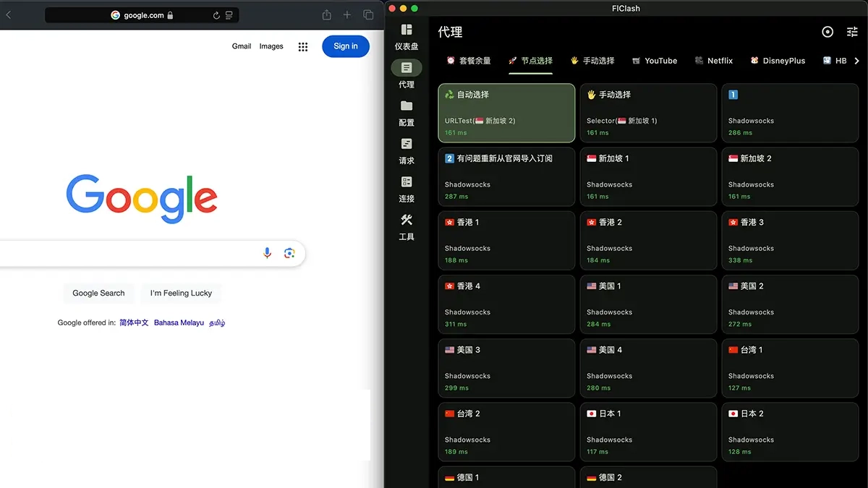Click the Google voice search microphone
Viewport: 868px width, 488px height.
click(268, 253)
